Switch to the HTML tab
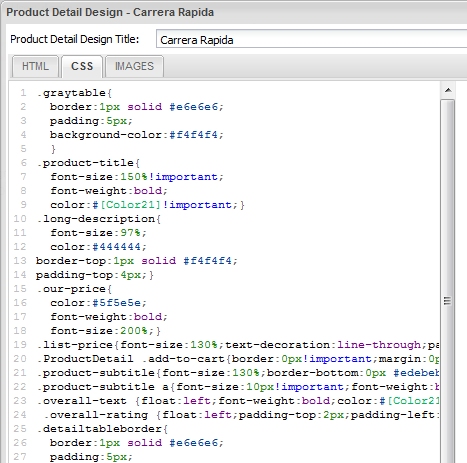The width and height of the screenshot is (467, 463). coord(35,66)
